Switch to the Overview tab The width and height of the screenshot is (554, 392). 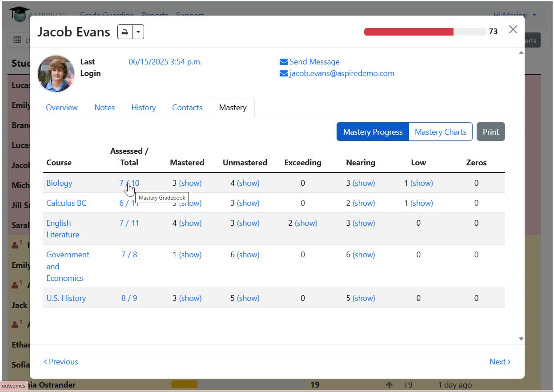pos(62,108)
